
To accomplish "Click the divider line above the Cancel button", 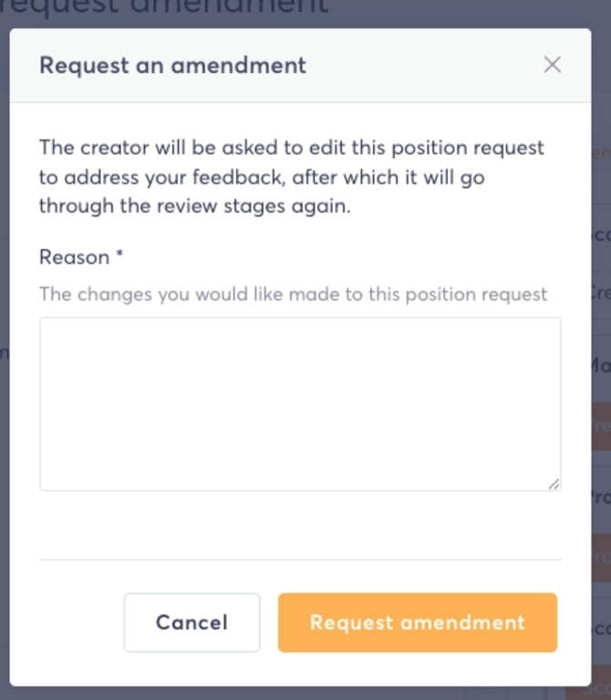I will pyautogui.click(x=300, y=559).
